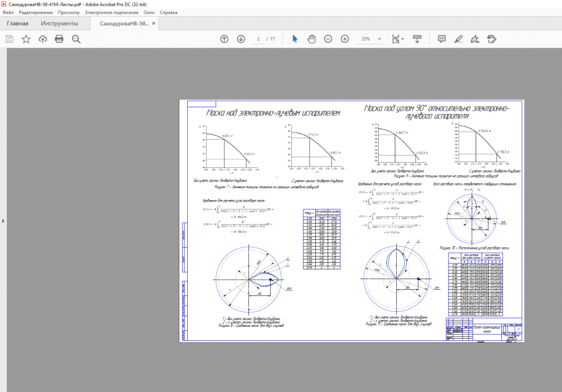Activate the selection arrow tool
The height and width of the screenshot is (392, 562).
(295, 39)
